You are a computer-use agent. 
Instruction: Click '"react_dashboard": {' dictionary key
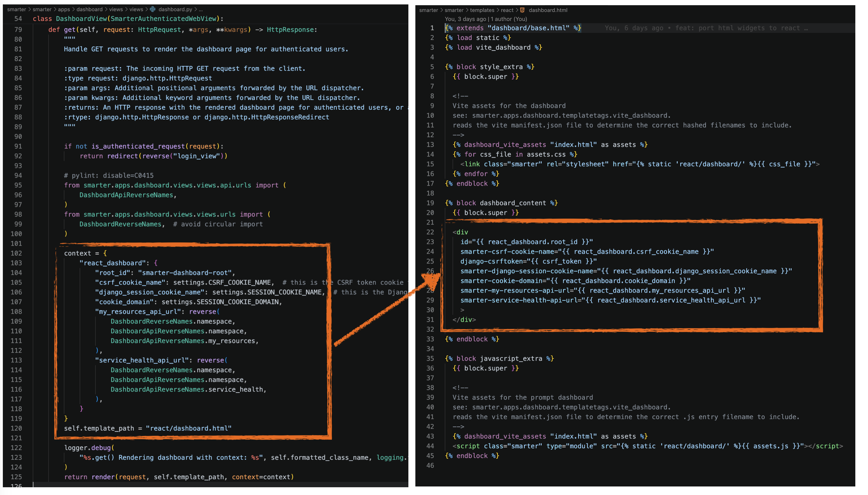tap(118, 263)
